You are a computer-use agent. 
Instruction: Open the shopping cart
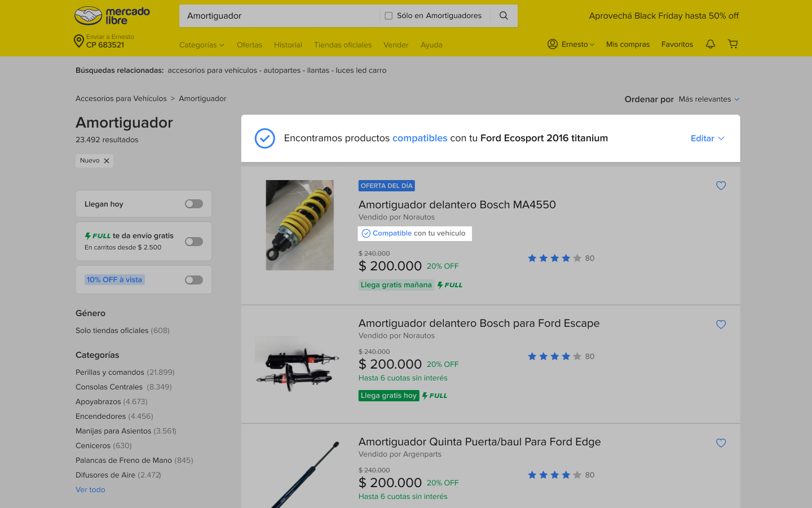click(x=733, y=44)
